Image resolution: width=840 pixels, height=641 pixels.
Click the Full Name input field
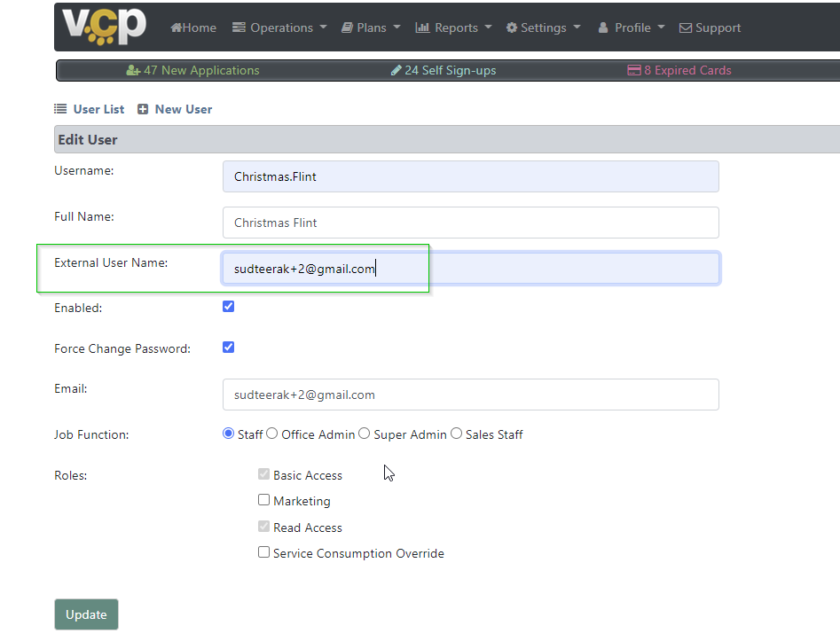pyautogui.click(x=471, y=223)
